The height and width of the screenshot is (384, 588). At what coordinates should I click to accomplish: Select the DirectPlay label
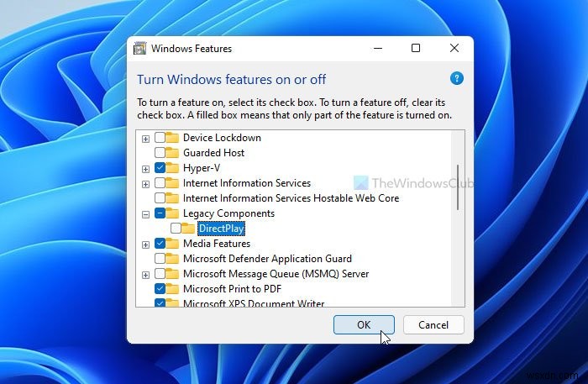pyautogui.click(x=221, y=229)
